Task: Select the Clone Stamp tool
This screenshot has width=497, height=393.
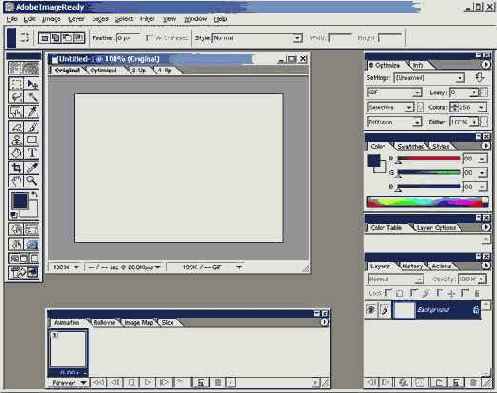Action: (16, 140)
